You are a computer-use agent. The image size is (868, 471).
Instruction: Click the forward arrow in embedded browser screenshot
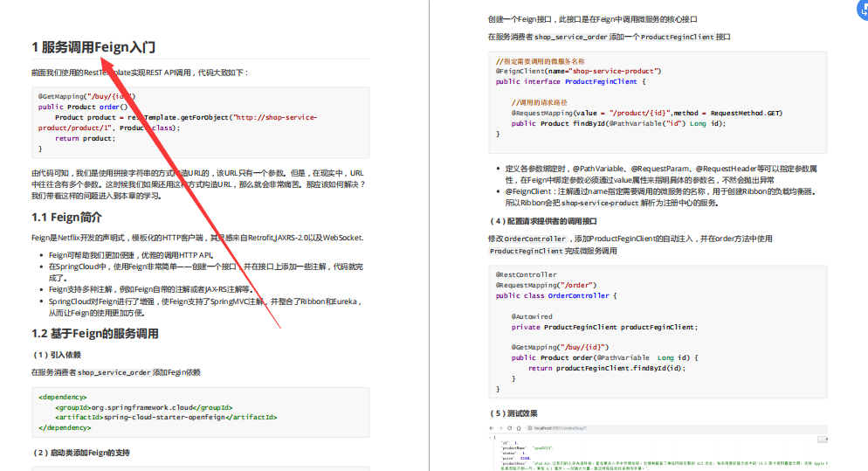click(x=500, y=428)
